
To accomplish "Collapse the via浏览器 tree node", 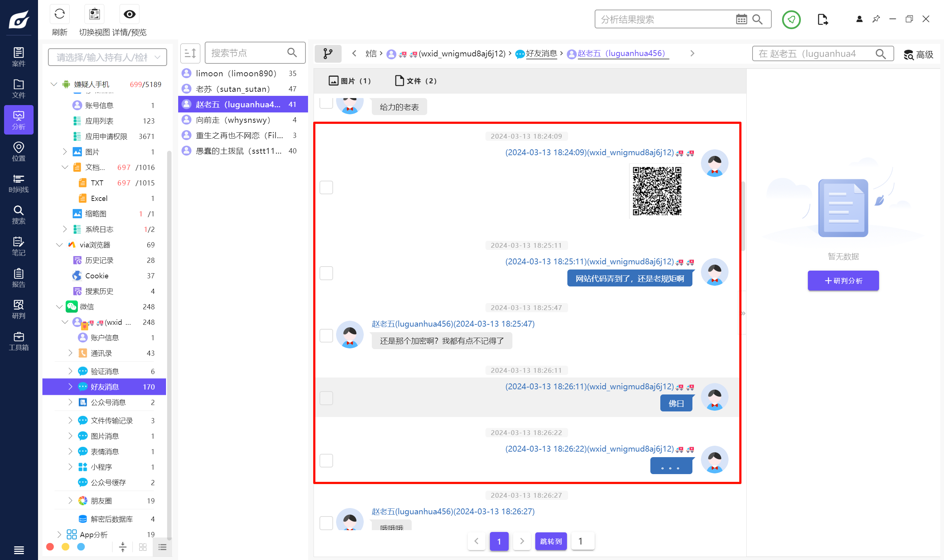I will coord(59,244).
